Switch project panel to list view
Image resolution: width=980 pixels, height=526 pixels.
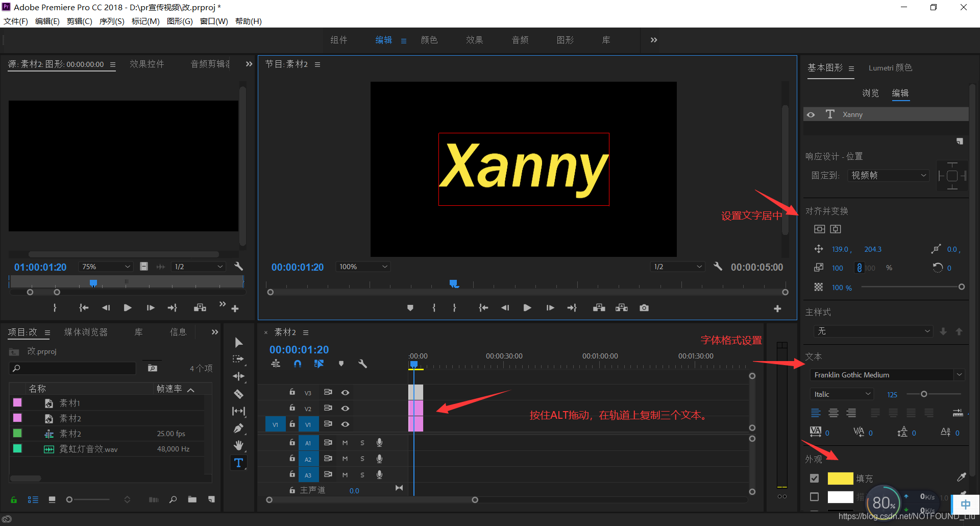pos(33,499)
